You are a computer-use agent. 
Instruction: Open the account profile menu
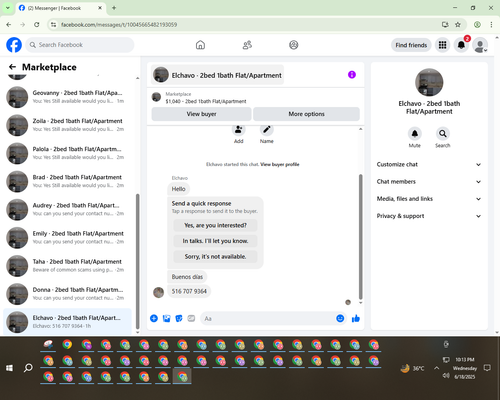pyautogui.click(x=480, y=45)
